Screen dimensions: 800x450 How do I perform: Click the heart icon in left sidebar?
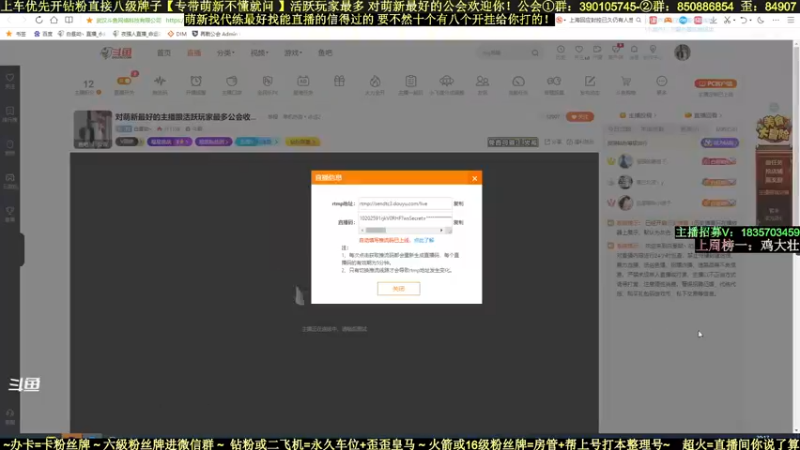(10, 80)
